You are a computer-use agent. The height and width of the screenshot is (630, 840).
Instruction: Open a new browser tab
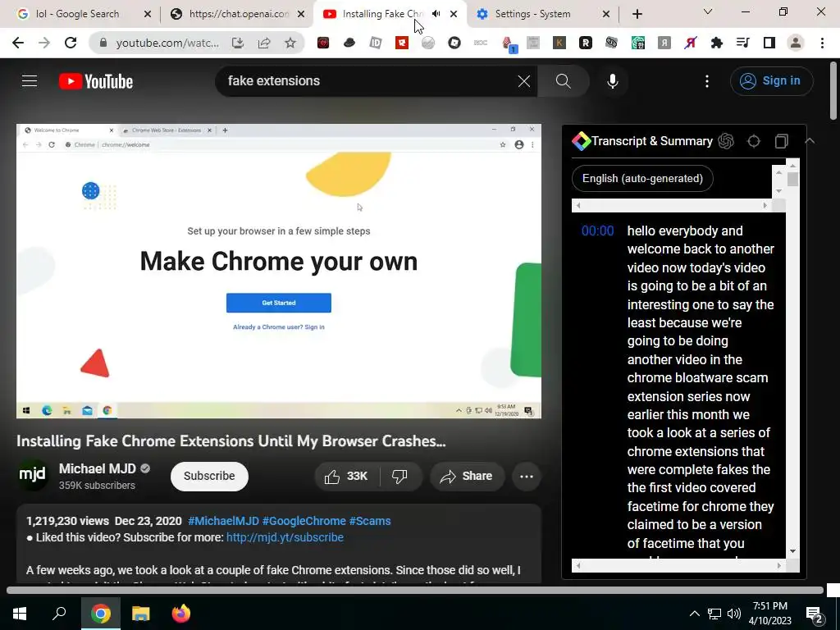click(x=637, y=14)
